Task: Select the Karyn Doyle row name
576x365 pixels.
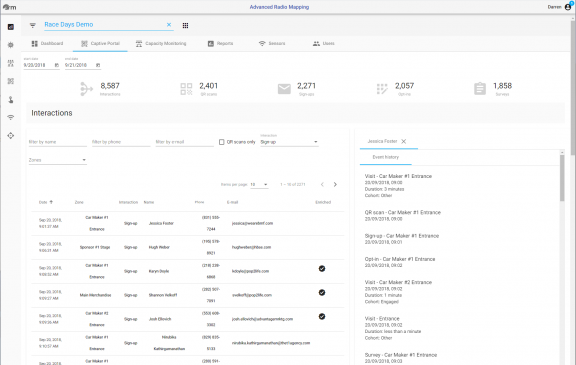Action: click(159, 271)
